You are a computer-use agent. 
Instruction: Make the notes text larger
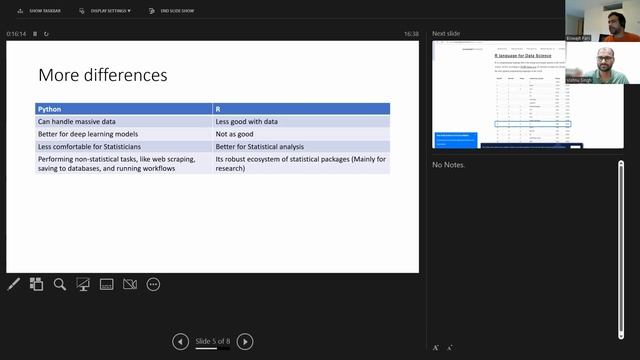(436, 348)
